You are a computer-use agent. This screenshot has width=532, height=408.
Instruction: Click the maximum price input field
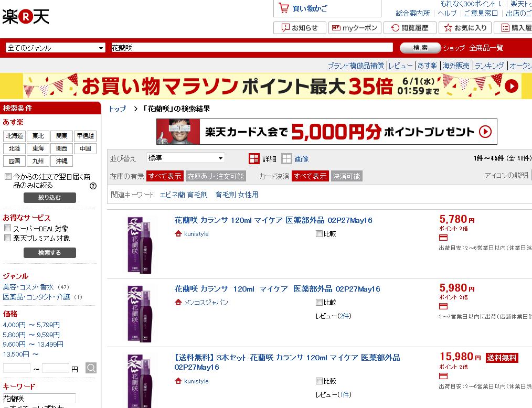[x=56, y=368]
